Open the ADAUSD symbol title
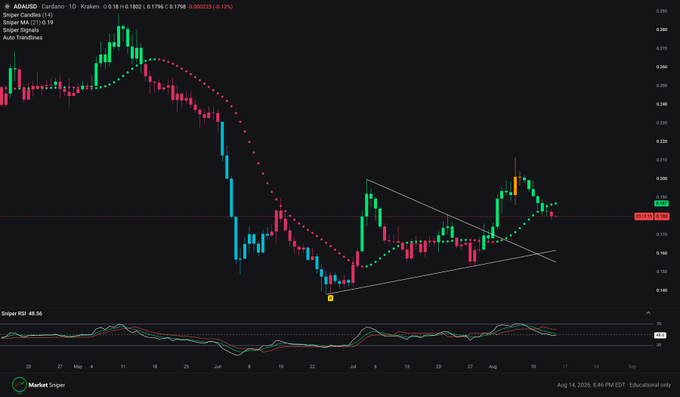The width and height of the screenshot is (680, 397). [x=25, y=7]
